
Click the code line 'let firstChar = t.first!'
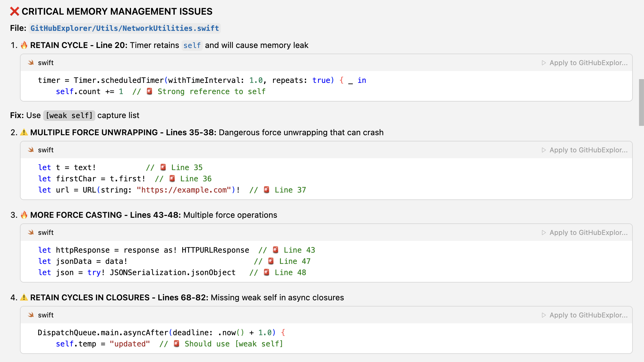(x=92, y=179)
